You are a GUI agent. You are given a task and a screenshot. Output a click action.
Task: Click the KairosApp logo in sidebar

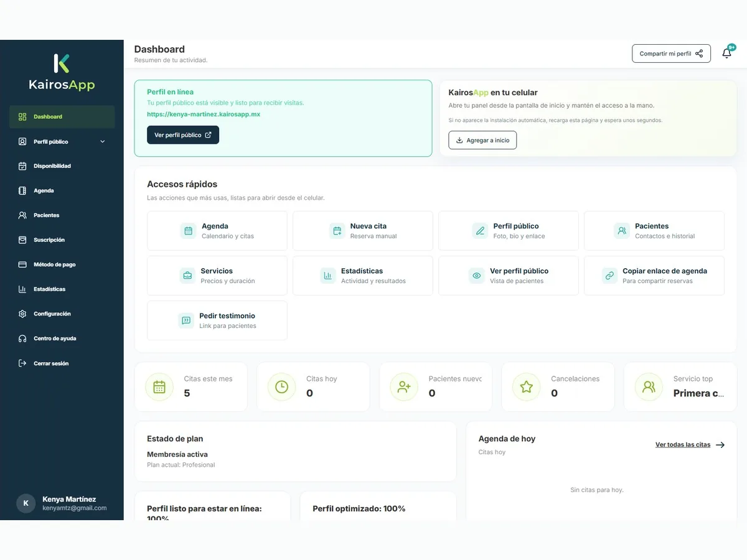[x=62, y=73]
